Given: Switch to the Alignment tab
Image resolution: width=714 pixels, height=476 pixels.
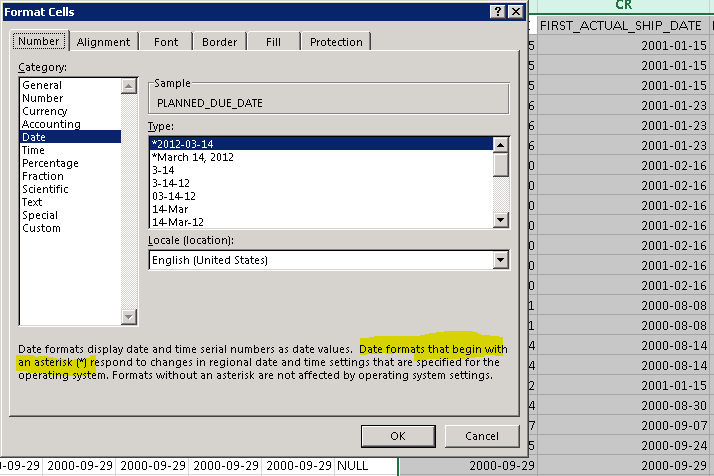Looking at the screenshot, I should point(103,42).
